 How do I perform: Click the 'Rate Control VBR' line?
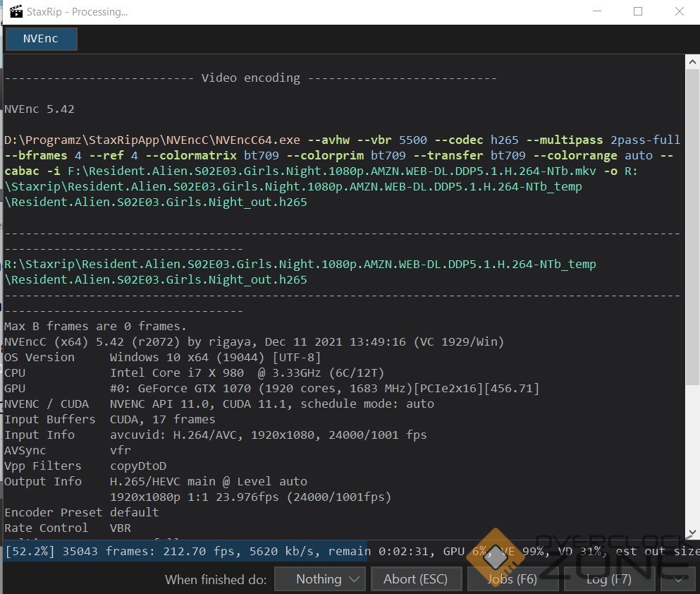coord(68,528)
